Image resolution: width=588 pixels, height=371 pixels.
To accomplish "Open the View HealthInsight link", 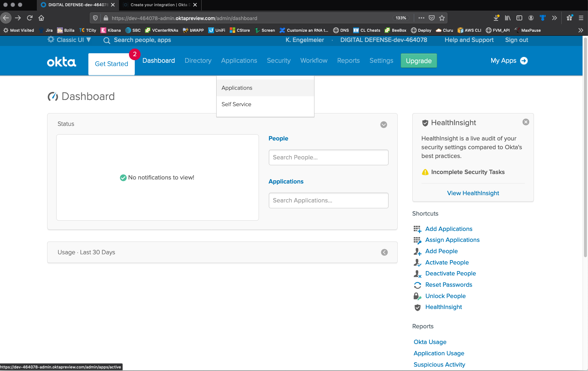I will [x=473, y=193].
